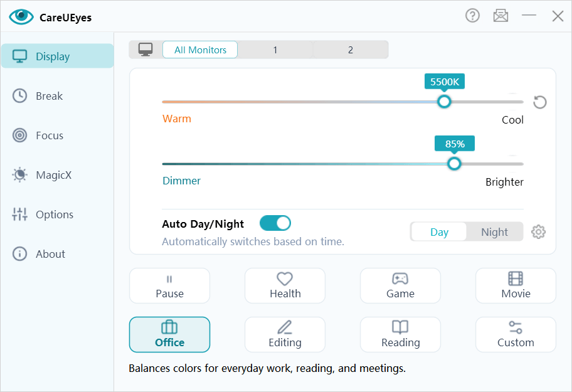572x392 pixels.
Task: Open the About section
Action: 58,254
